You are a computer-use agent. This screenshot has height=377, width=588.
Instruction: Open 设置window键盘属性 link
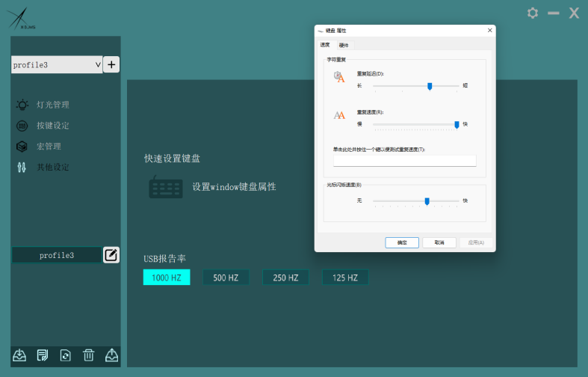coord(234,187)
